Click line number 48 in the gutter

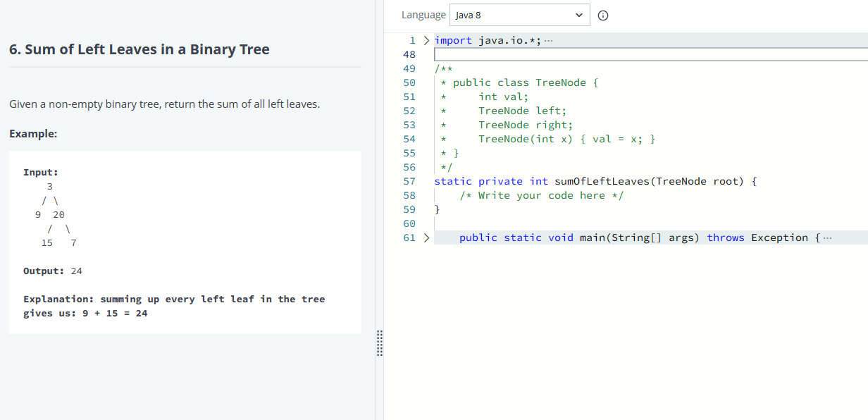point(409,54)
